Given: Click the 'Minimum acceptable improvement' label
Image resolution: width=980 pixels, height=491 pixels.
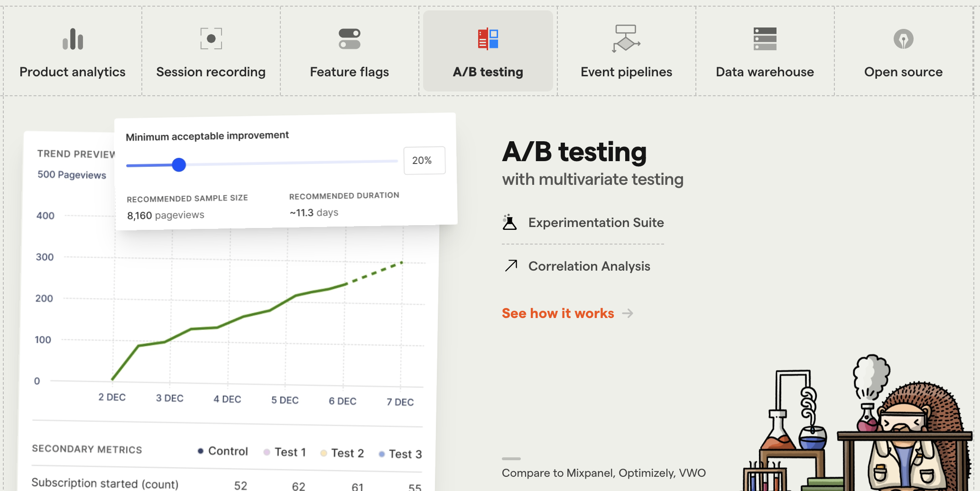Looking at the screenshot, I should (x=207, y=136).
